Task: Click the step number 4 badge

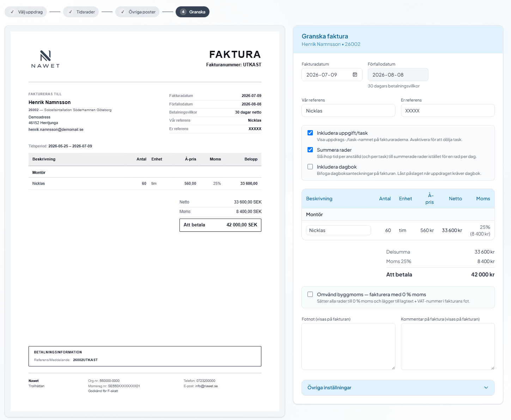Action: coord(183,12)
